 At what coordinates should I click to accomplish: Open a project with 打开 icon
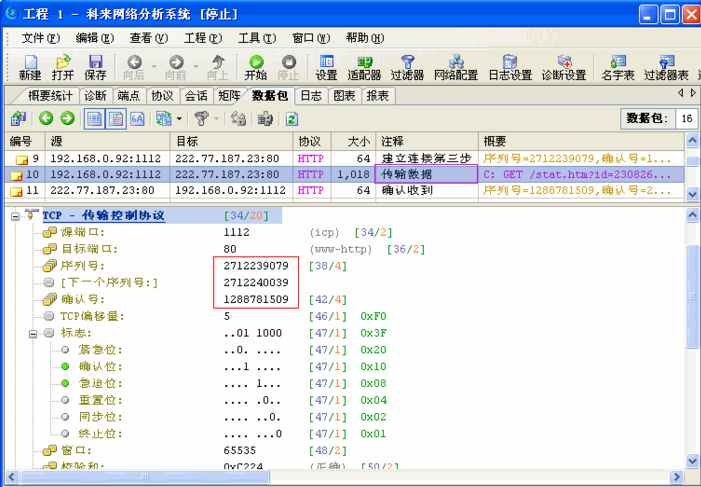[63, 68]
